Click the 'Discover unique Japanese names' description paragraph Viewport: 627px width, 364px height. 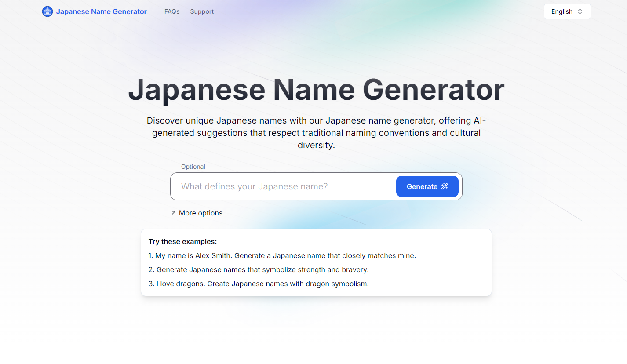click(x=316, y=133)
